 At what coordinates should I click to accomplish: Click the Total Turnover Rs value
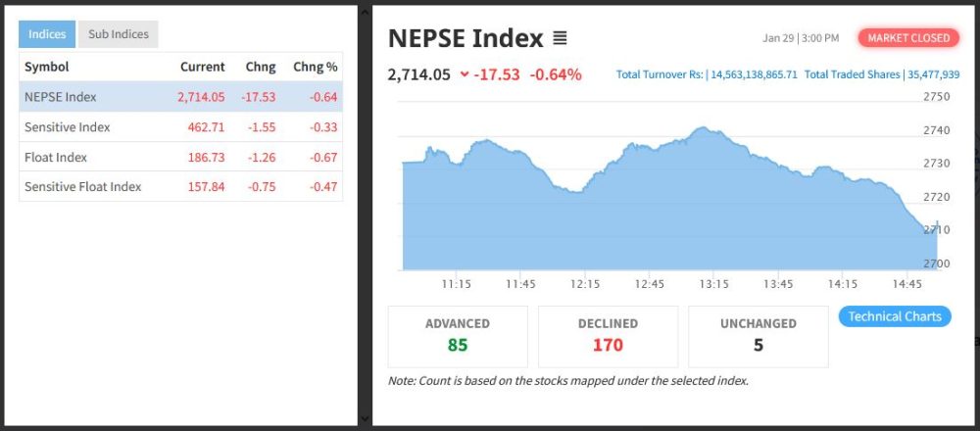point(751,75)
